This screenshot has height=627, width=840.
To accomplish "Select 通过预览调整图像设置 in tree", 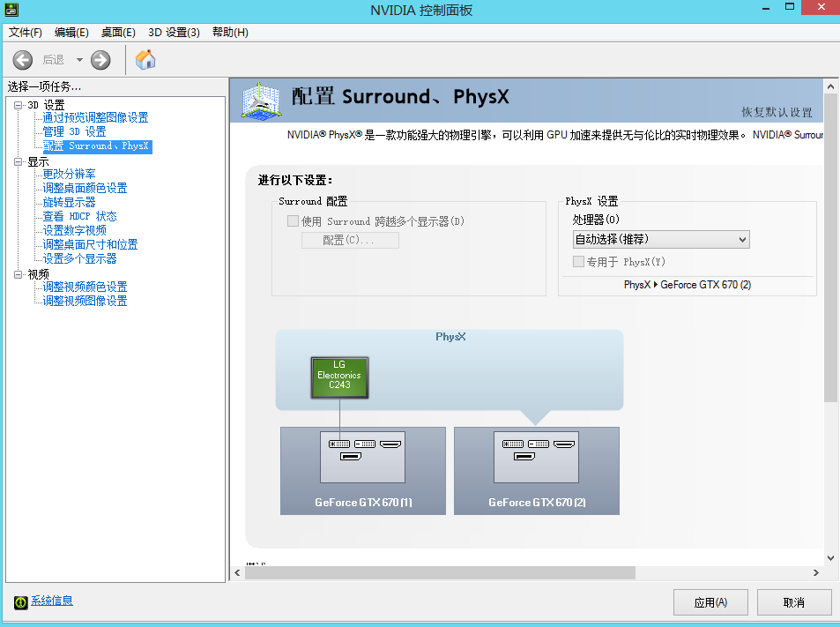I will [95, 117].
